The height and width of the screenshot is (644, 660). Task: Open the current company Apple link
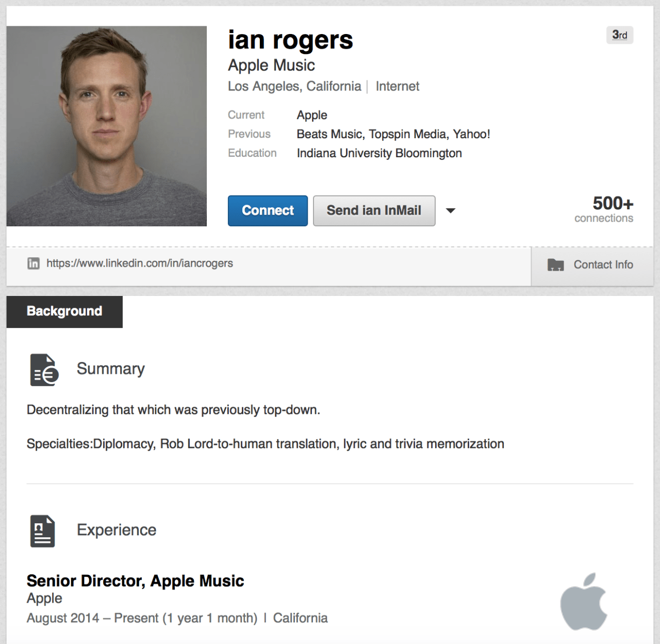click(x=312, y=115)
